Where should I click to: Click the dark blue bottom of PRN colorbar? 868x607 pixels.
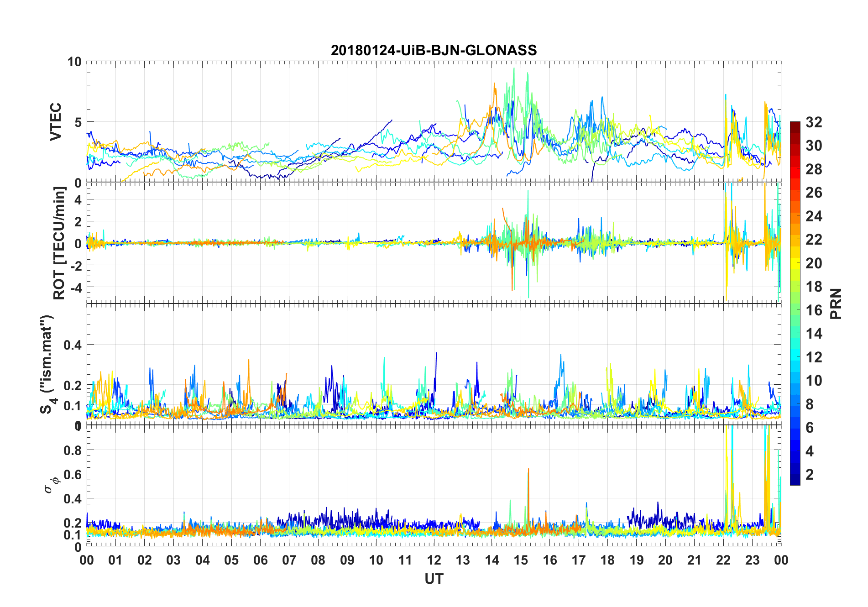795,479
